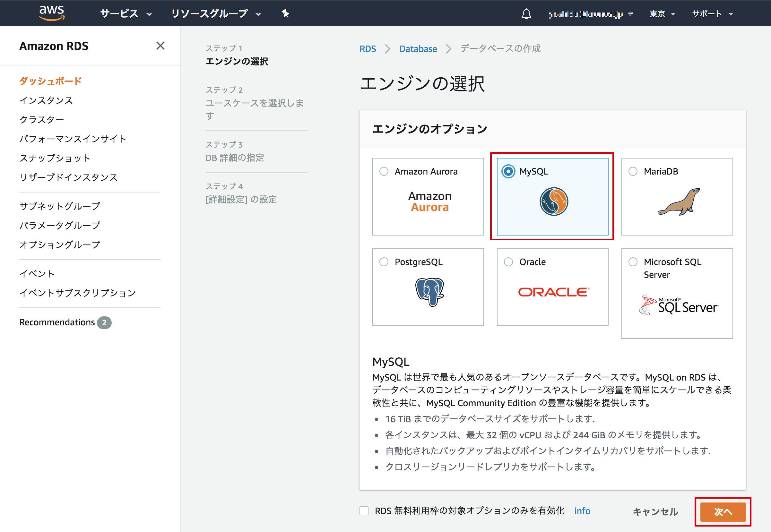Click the AWS logo home icon
Viewport: 771px width, 532px height.
click(x=52, y=13)
